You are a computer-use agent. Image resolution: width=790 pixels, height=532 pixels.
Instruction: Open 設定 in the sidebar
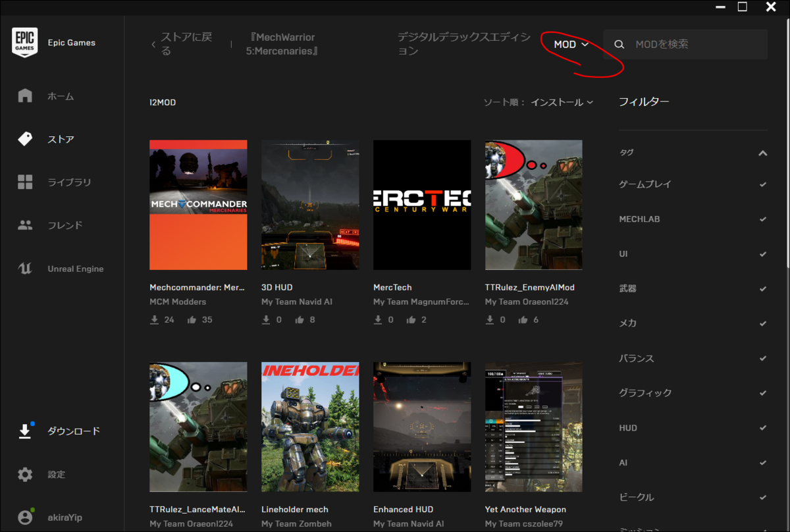point(57,474)
